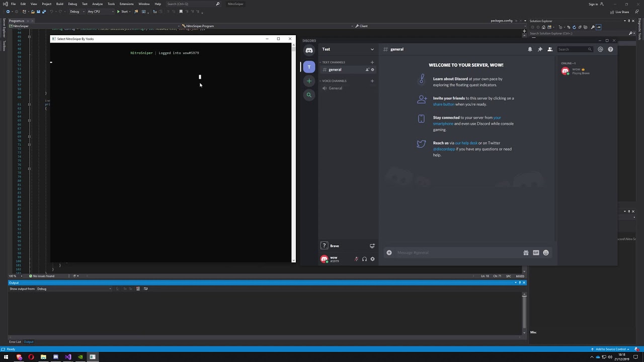This screenshot has width=644, height=362.
Task: Collapse the VOICE CHANNELS category
Action: (x=334, y=81)
